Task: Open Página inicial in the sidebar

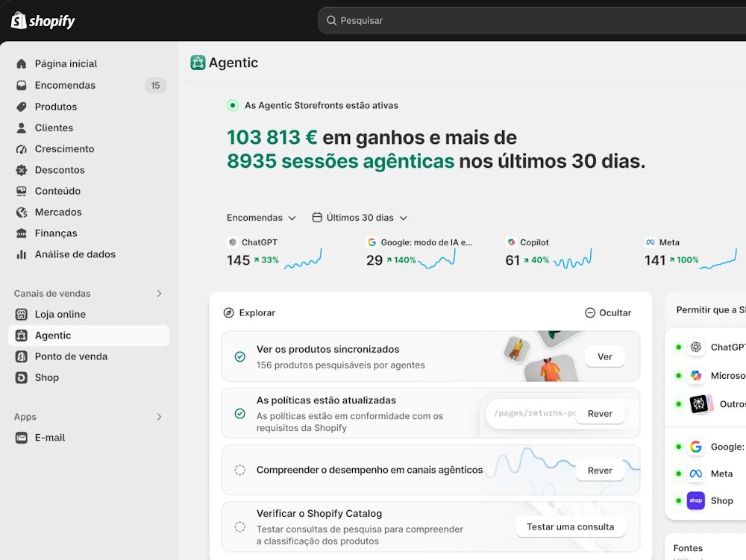Action: coord(89,63)
